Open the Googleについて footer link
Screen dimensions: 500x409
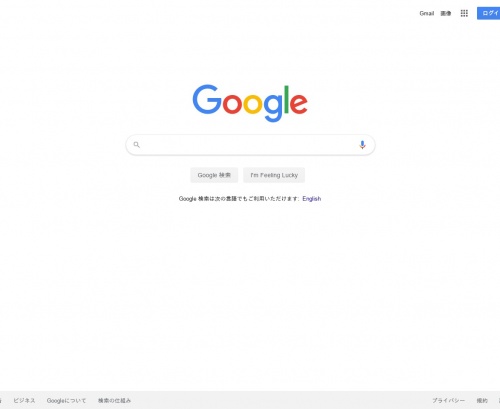(66, 400)
